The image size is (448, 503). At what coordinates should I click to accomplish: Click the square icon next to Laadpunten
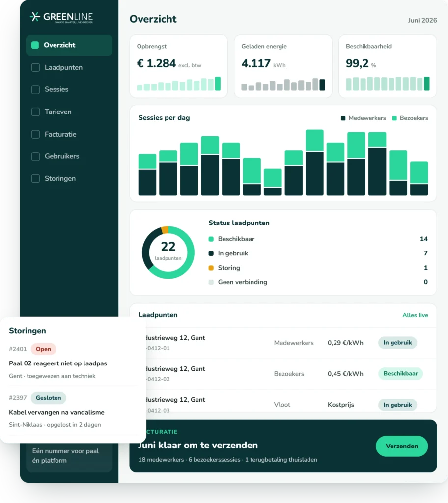[36, 67]
